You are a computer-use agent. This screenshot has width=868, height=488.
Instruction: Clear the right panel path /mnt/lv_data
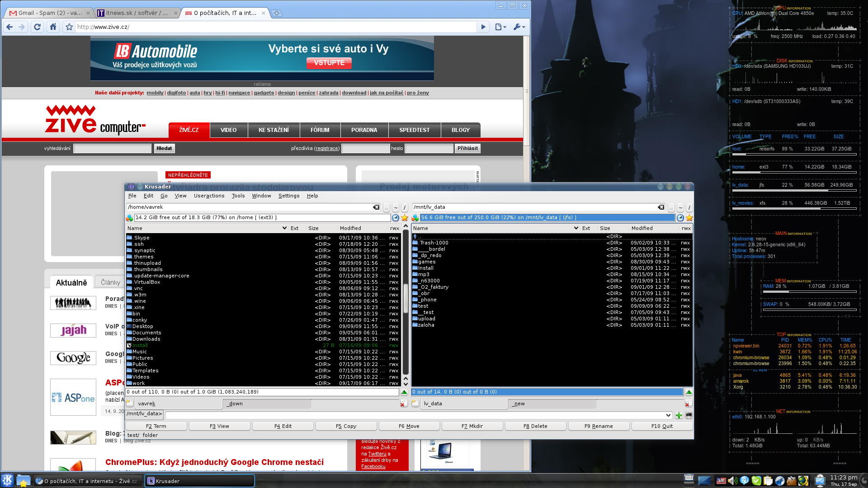click(x=661, y=207)
